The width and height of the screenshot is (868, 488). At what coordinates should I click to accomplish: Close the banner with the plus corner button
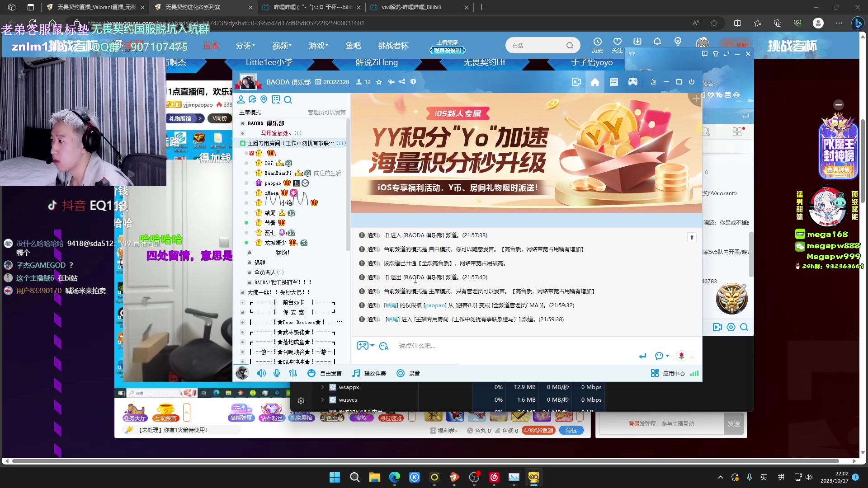click(695, 99)
